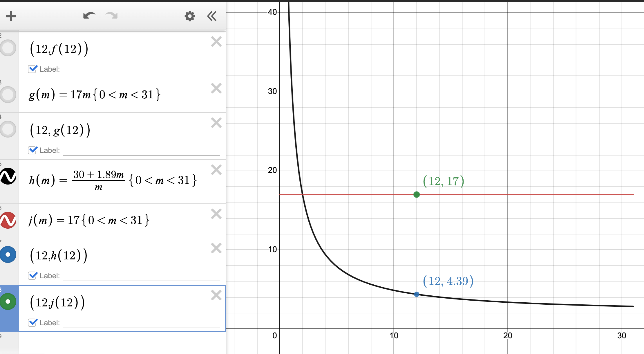
Task: Toggle blue point (12, h(12)) visibility
Action: click(8, 255)
